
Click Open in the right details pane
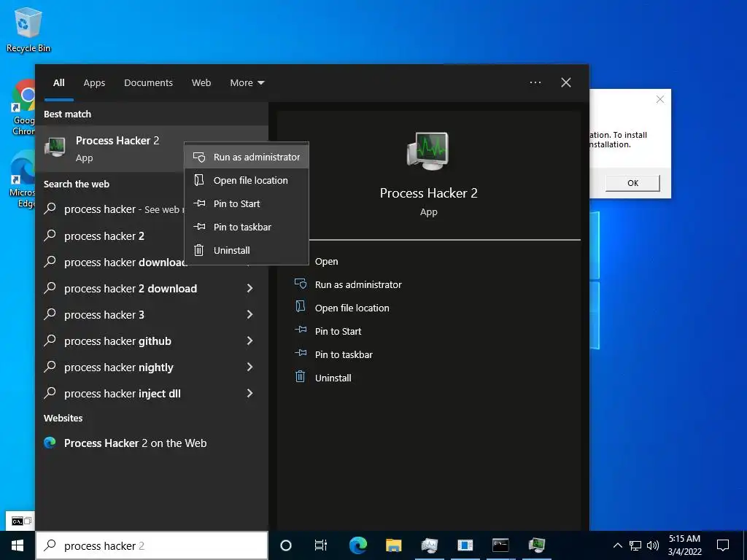326,262
